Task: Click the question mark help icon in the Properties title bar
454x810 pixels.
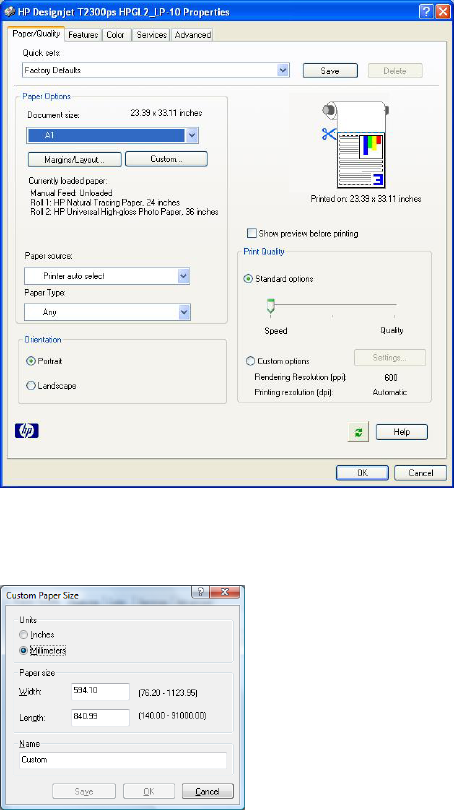Action: pos(426,12)
